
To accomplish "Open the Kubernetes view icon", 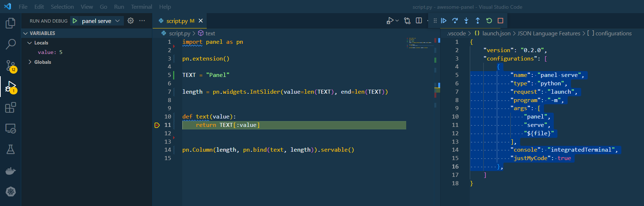I will 11,191.
